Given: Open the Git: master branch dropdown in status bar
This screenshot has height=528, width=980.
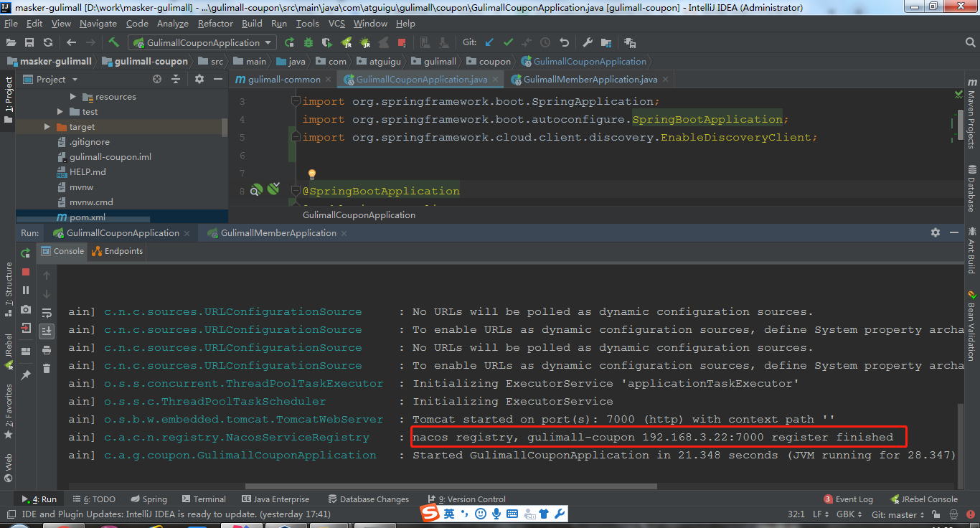Looking at the screenshot, I should tap(898, 514).
